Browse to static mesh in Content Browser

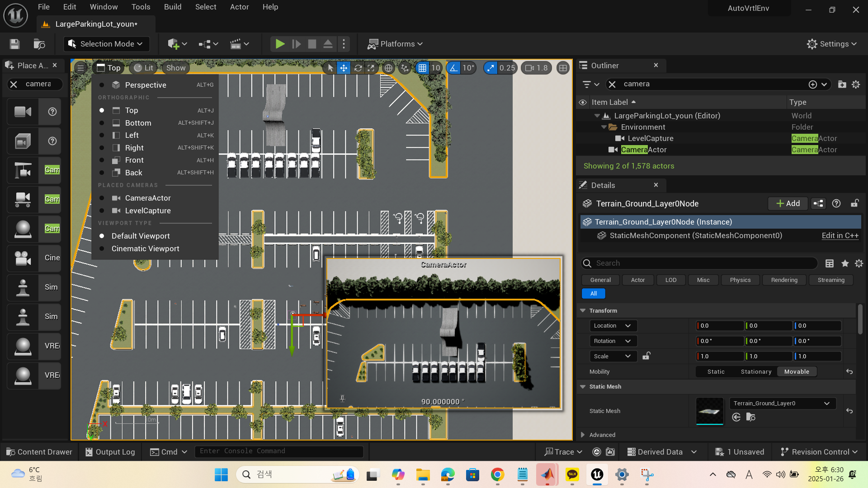click(x=751, y=417)
